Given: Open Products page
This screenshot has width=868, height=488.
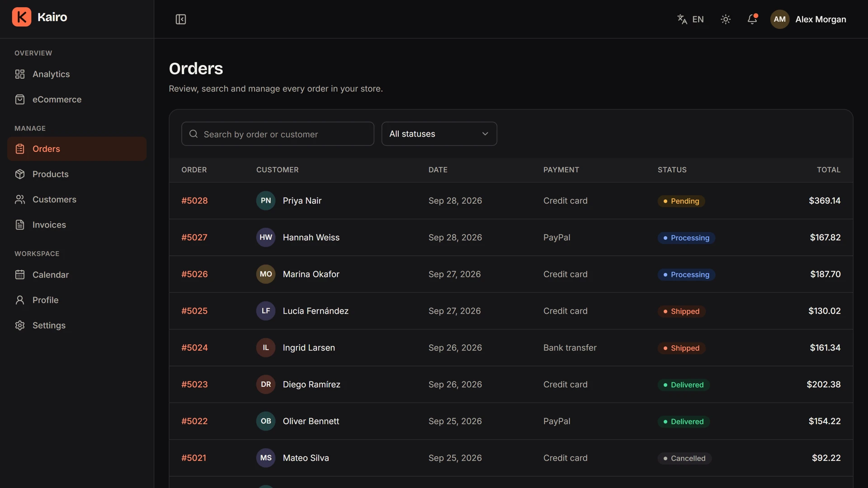Looking at the screenshot, I should point(77,174).
